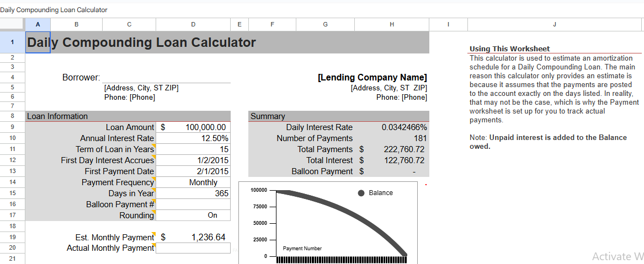
Task: Select column B header
Action: [76, 25]
